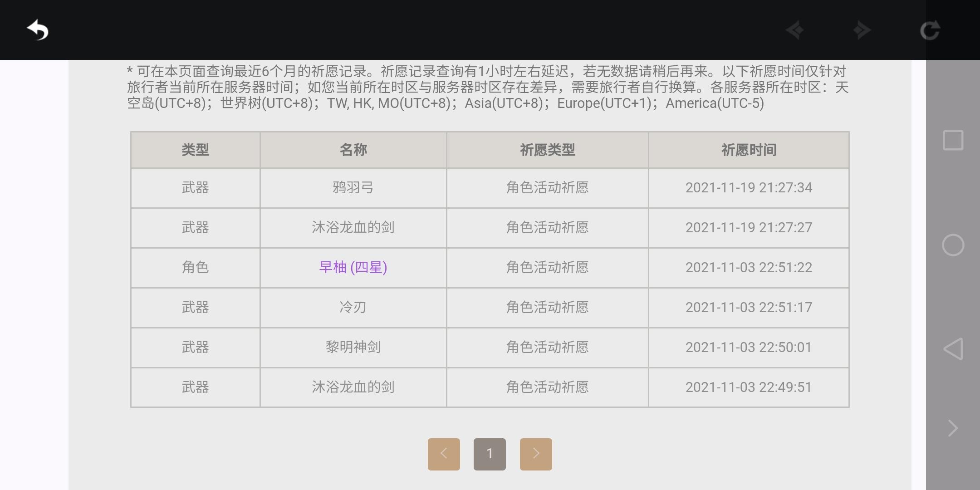Click the dimmed back navigation diamond icon

tap(795, 30)
